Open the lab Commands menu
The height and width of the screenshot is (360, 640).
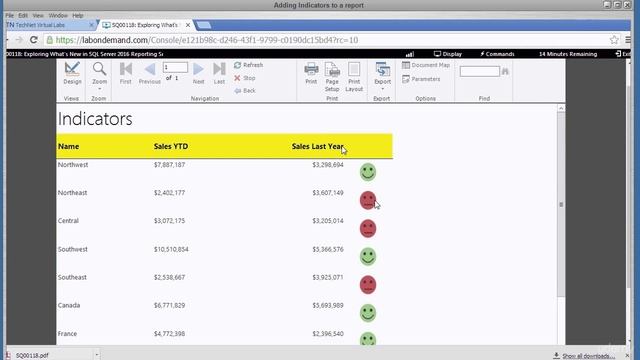pyautogui.click(x=497, y=54)
